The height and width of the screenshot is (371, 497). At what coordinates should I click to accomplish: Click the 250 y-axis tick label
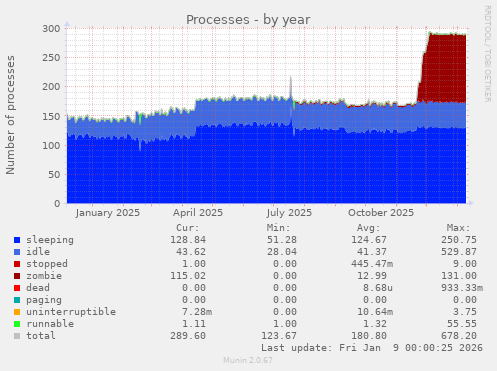(x=51, y=58)
